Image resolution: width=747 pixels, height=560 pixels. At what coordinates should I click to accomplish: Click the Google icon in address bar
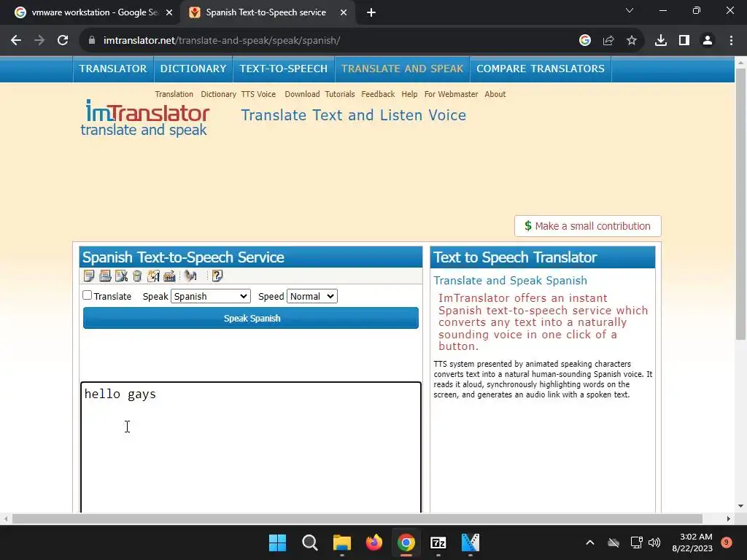click(585, 41)
